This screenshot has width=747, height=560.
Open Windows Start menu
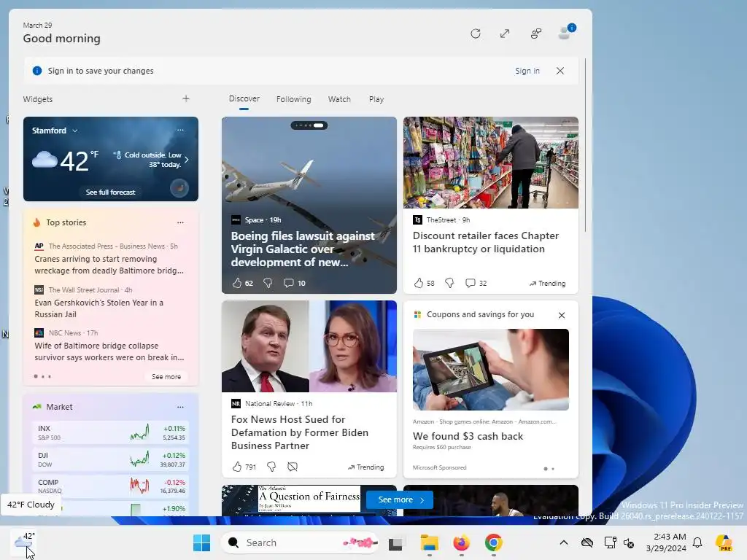pyautogui.click(x=201, y=542)
